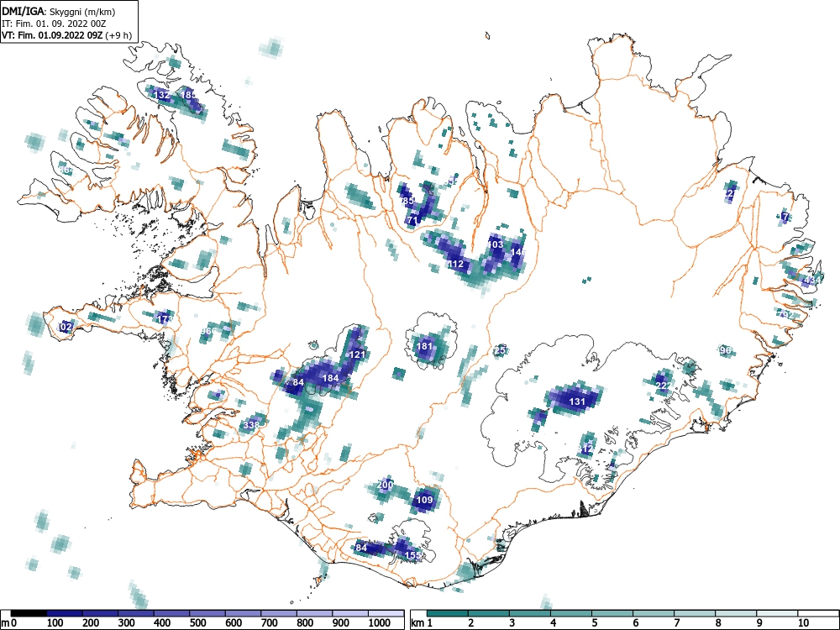This screenshot has height=630, width=840.
Task: Click the '109' visibility value
Action: 424,500
